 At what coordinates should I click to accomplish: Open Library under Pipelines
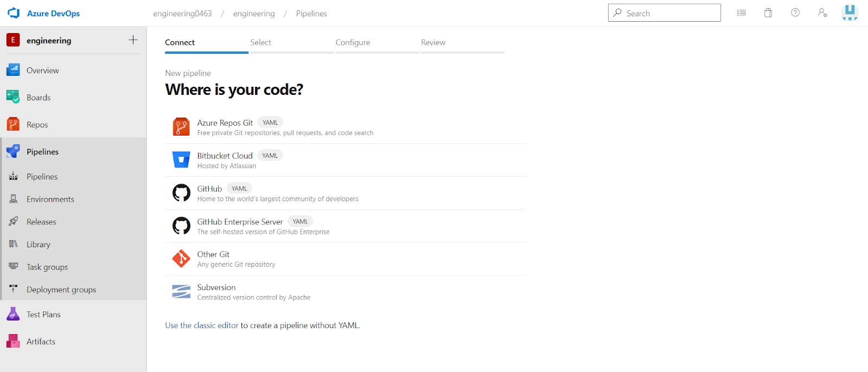click(73, 244)
